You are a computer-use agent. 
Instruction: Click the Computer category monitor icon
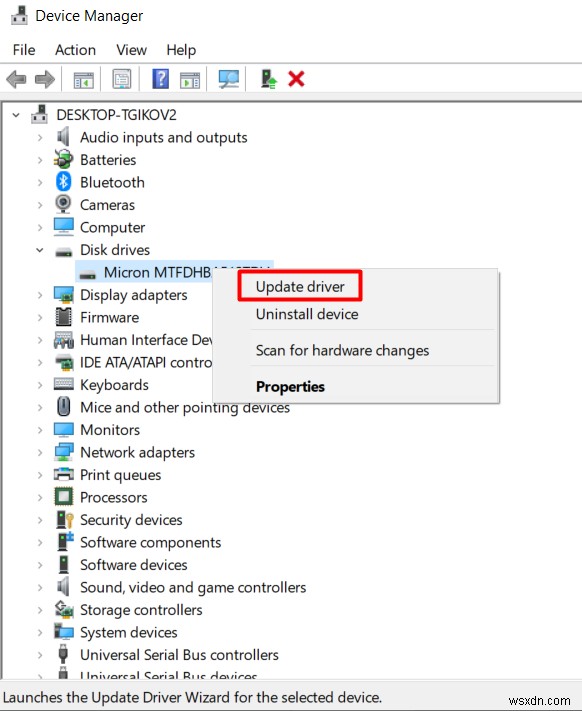[x=63, y=227]
